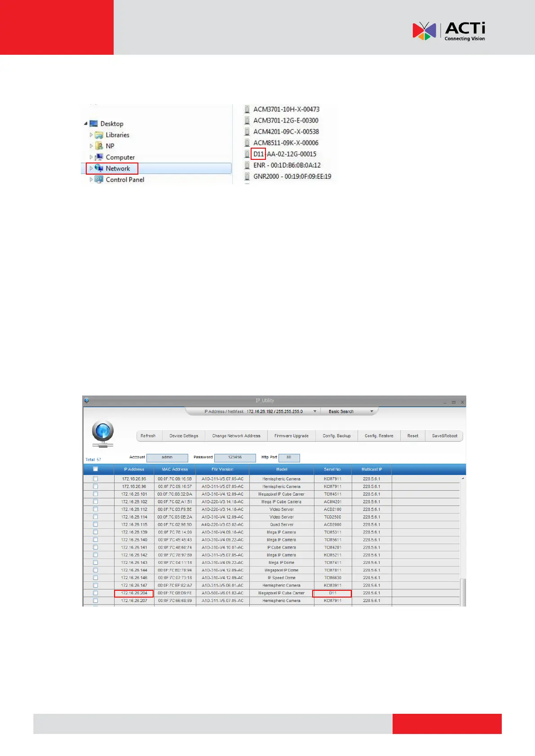
Task: Expand the Libraries tree node
Action: tap(91, 135)
